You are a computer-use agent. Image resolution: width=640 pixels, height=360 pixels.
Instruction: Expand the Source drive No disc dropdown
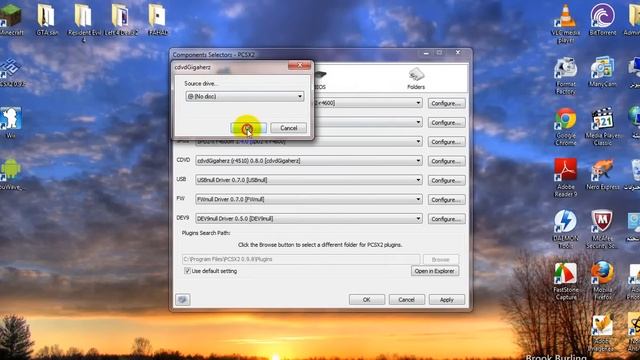pyautogui.click(x=244, y=96)
